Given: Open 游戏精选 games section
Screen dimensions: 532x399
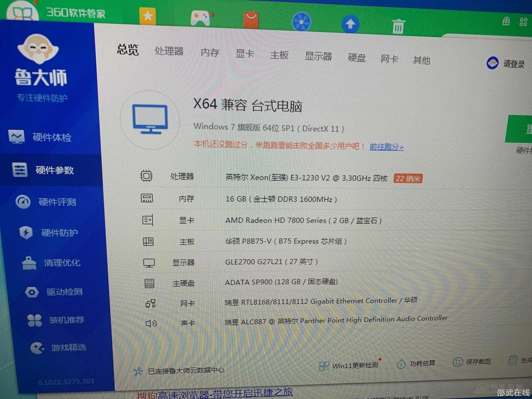Looking at the screenshot, I should (69, 348).
